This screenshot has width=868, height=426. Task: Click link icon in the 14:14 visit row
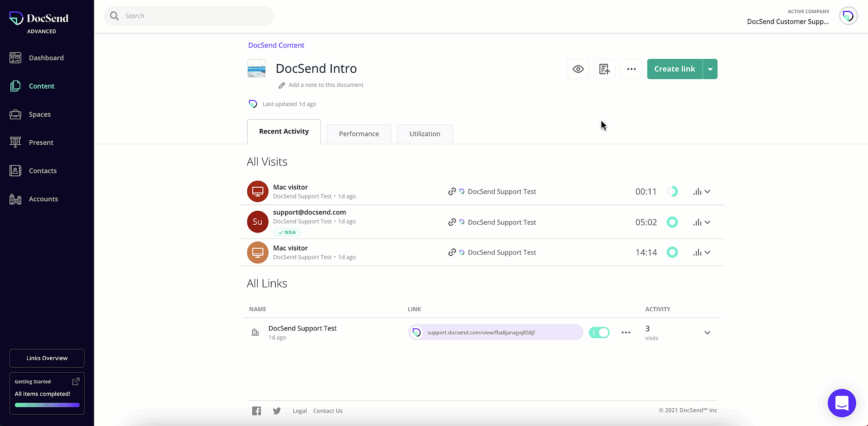452,252
